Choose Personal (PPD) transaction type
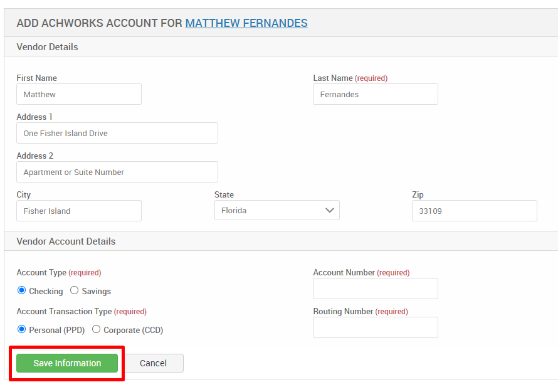The image size is (558, 392). click(x=21, y=329)
